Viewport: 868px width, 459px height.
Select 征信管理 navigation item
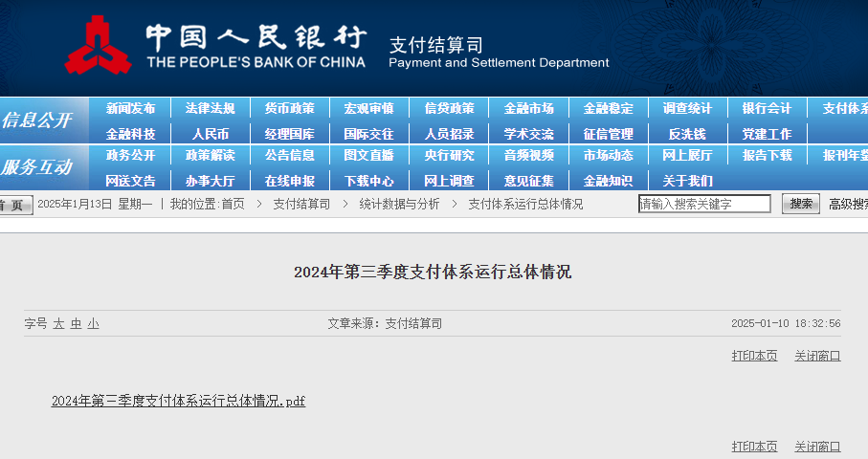coord(609,134)
